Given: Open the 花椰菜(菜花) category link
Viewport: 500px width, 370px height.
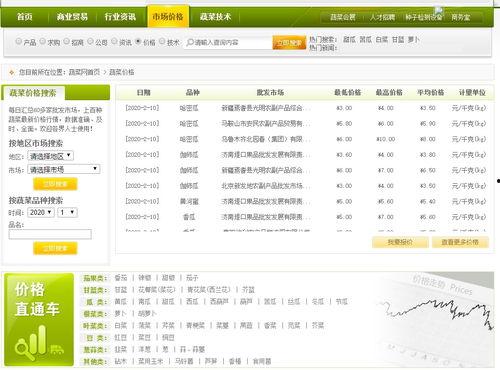Looking at the screenshot, I should tap(156, 290).
